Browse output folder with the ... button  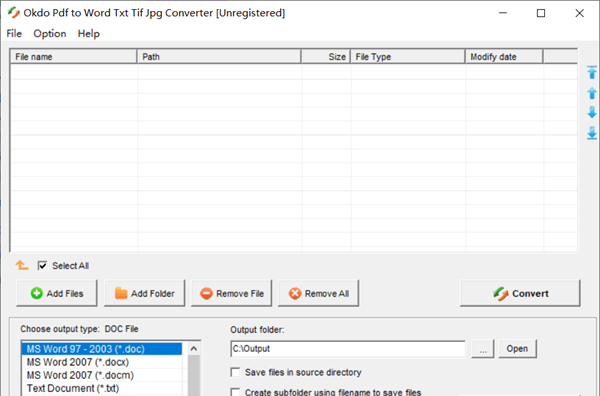[x=483, y=349]
